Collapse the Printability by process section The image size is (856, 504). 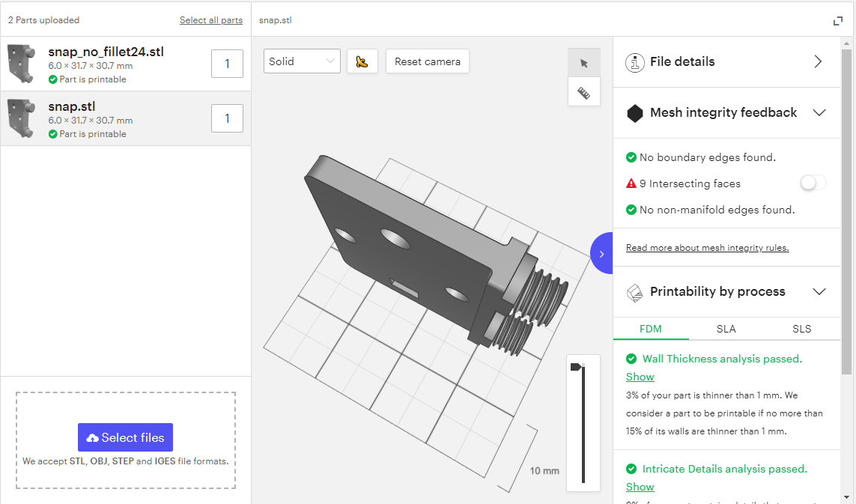(x=819, y=291)
